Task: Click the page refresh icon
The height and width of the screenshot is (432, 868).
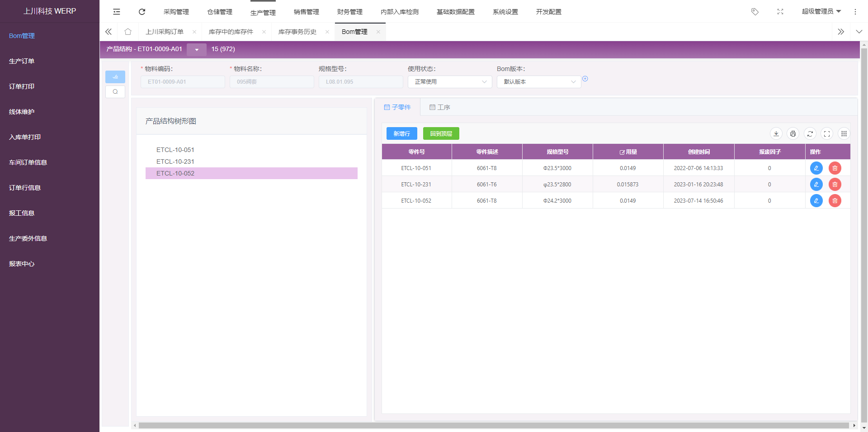Action: [x=142, y=12]
